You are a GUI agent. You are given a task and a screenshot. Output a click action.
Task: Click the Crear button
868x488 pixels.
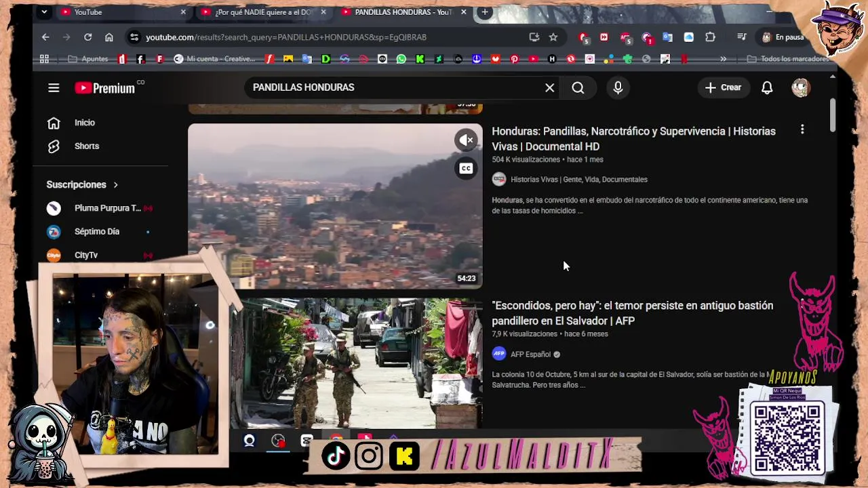723,87
